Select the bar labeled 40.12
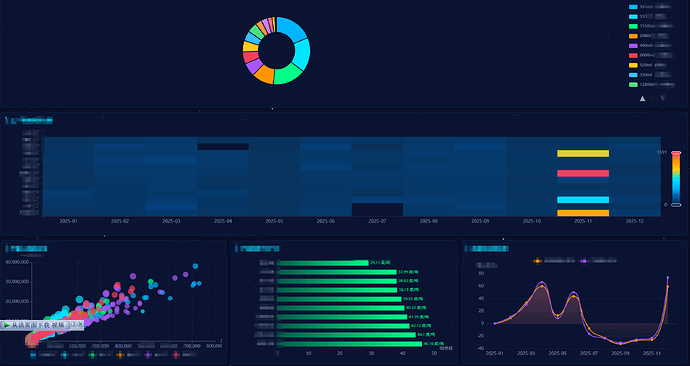The height and width of the screenshot is (366, 690). [341, 308]
